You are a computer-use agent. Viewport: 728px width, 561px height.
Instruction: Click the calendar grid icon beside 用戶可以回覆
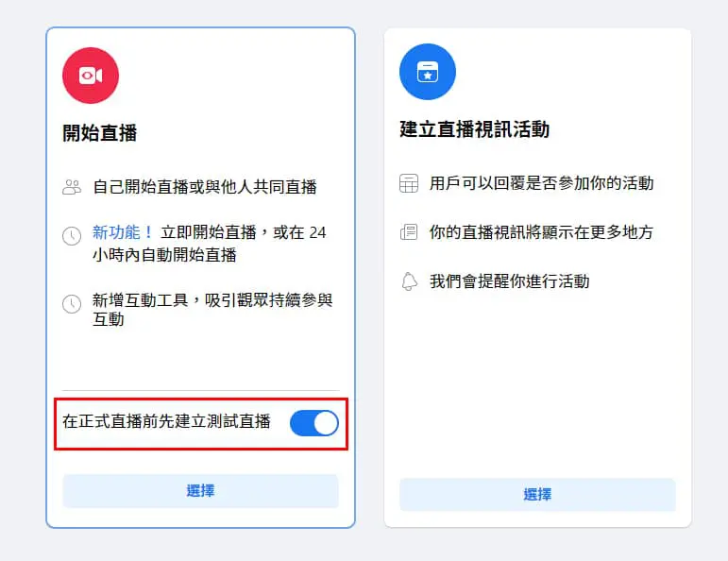click(409, 183)
